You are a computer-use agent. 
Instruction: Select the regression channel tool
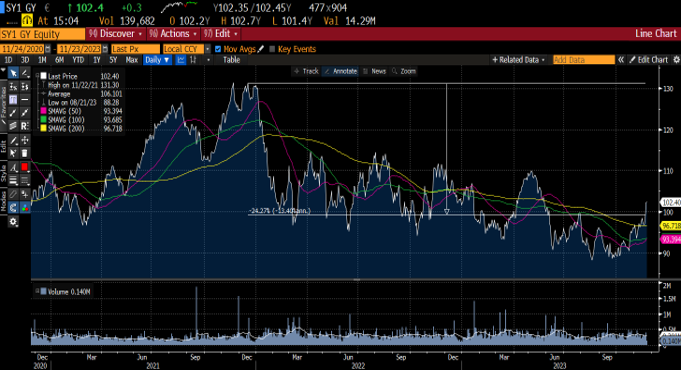coord(13,126)
